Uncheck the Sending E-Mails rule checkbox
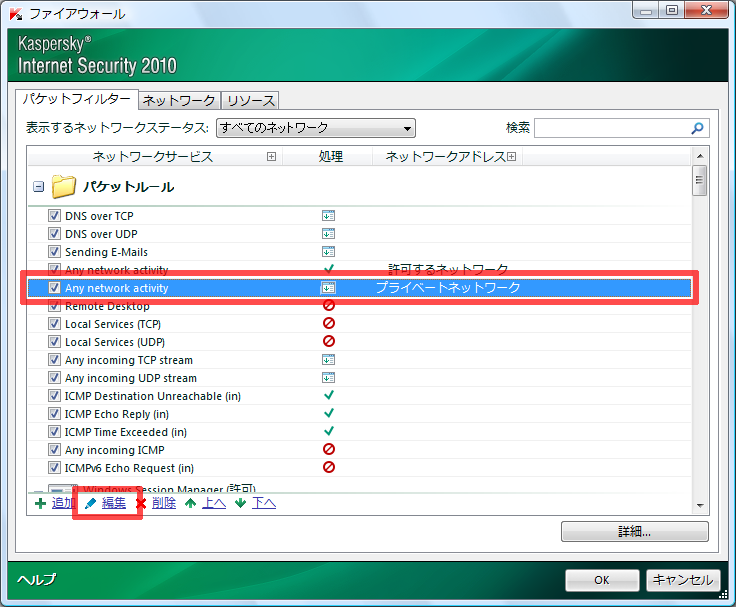Screen dimensions: 736x607 coord(55,252)
